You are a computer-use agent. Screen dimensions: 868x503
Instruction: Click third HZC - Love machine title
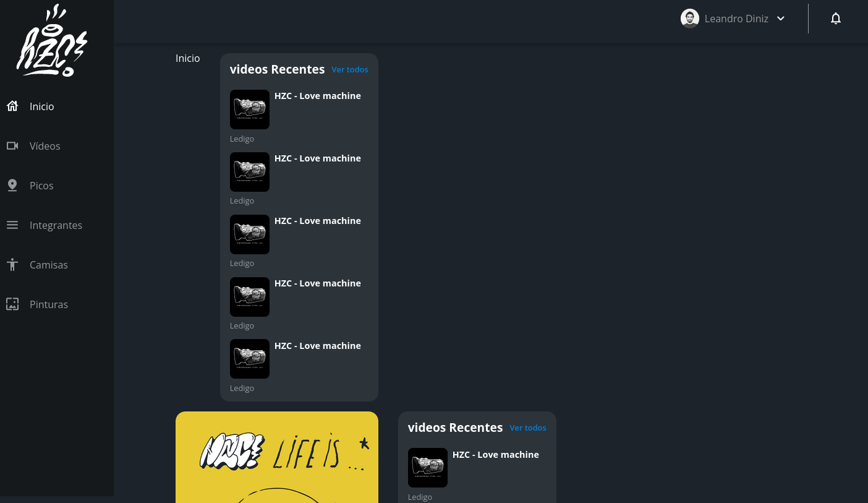[318, 221]
